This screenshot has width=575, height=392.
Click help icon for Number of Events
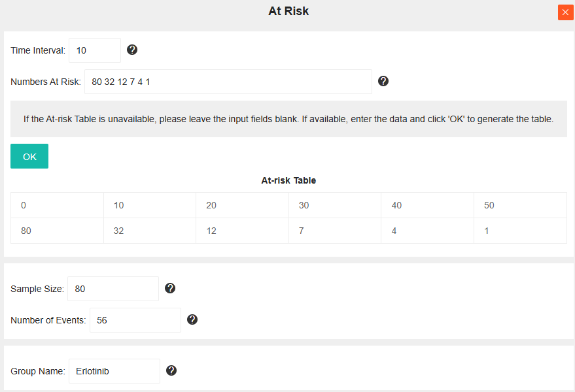click(x=192, y=319)
